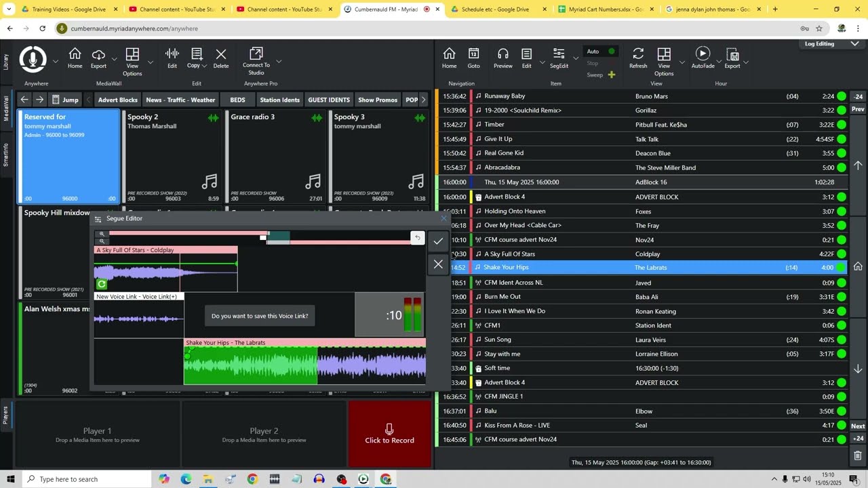Click the zoom in magnifier in Segue Editor
This screenshot has width=868, height=488.
[102, 234]
